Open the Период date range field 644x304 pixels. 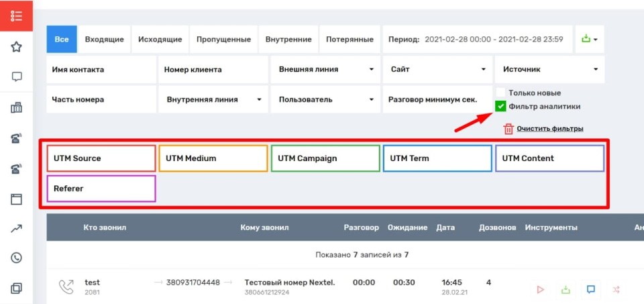click(x=478, y=40)
